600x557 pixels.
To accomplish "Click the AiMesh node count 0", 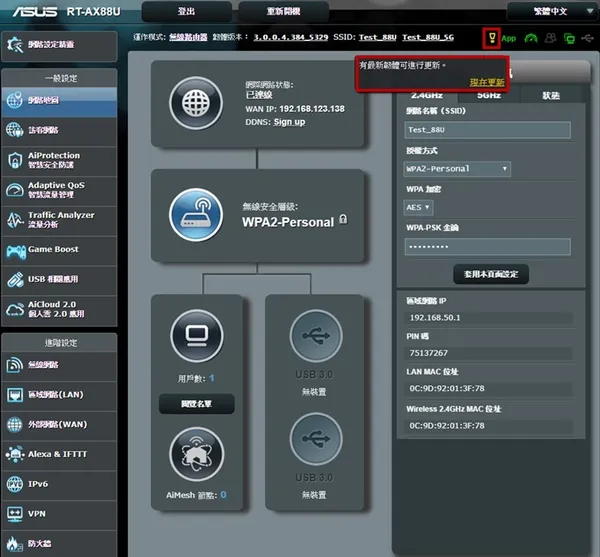I will [223, 495].
